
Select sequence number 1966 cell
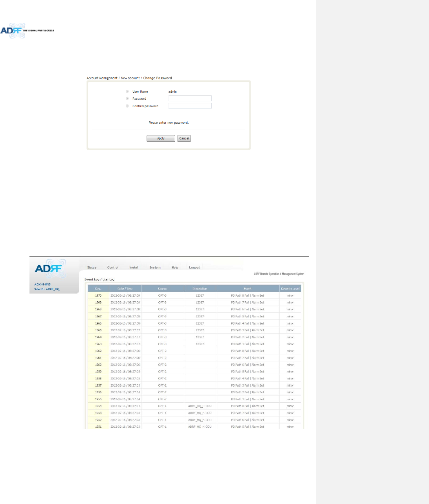(x=98, y=323)
